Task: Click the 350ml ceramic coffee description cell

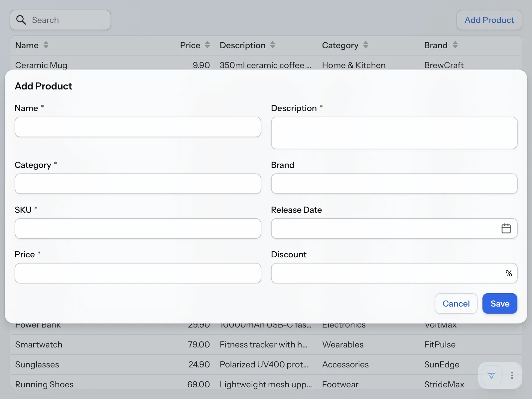Action: coord(265,65)
